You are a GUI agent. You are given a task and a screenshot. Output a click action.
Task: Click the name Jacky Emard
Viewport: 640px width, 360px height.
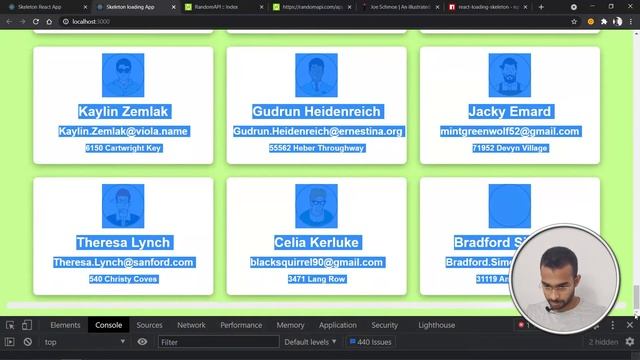click(x=510, y=111)
